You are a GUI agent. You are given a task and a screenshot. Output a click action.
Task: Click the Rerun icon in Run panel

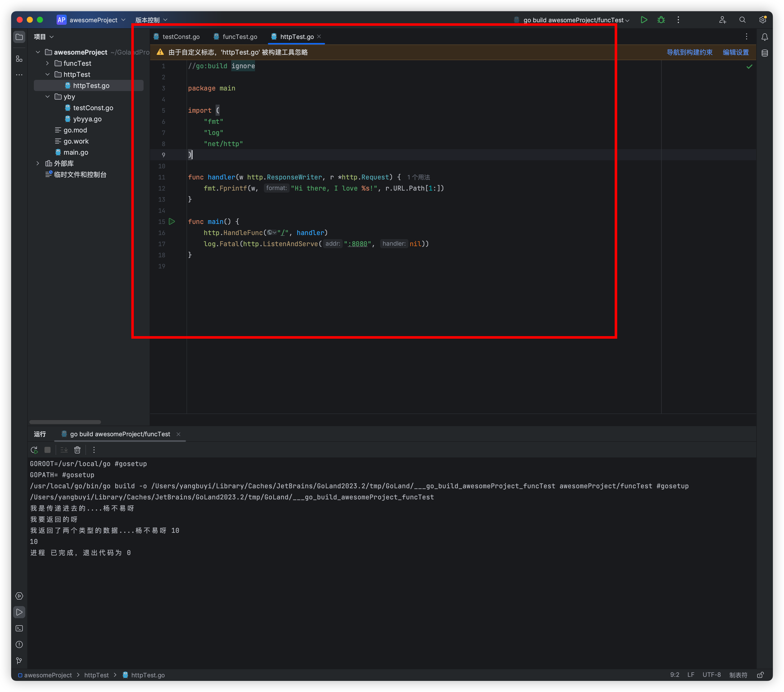pyautogui.click(x=34, y=450)
